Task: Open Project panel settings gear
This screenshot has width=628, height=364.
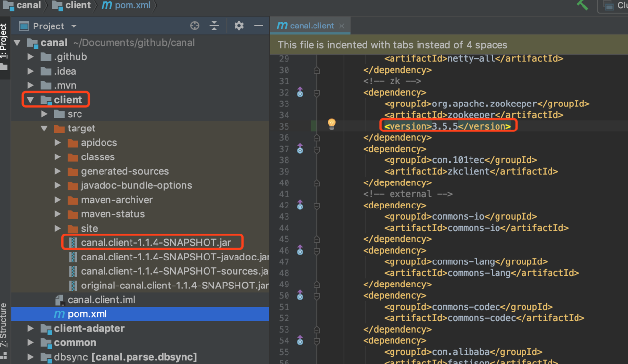Action: point(239,26)
